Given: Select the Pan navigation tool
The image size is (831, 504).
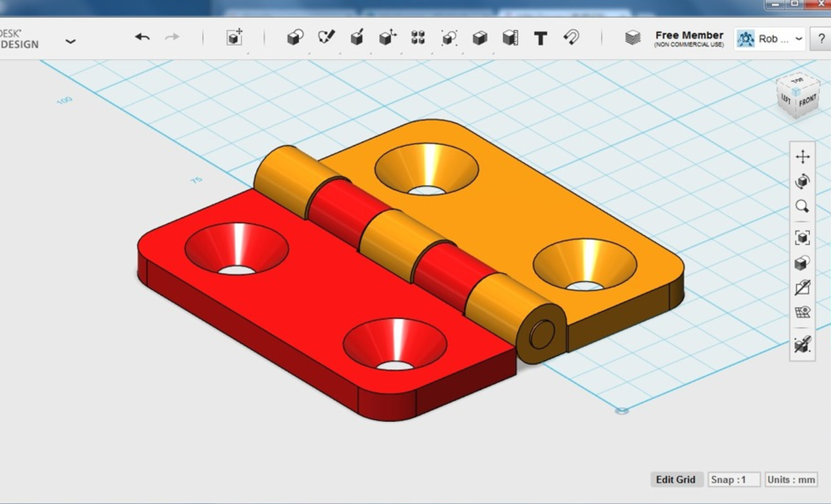Looking at the screenshot, I should [x=803, y=157].
